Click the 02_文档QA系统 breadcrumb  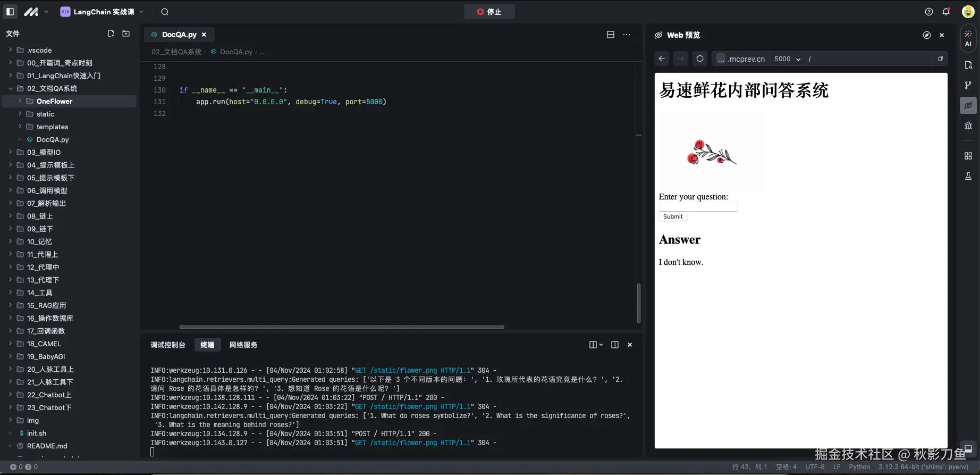coord(176,52)
